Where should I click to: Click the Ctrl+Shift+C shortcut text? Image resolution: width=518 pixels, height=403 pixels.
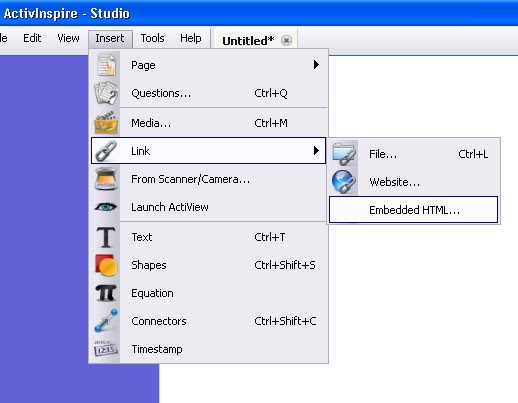tap(285, 321)
